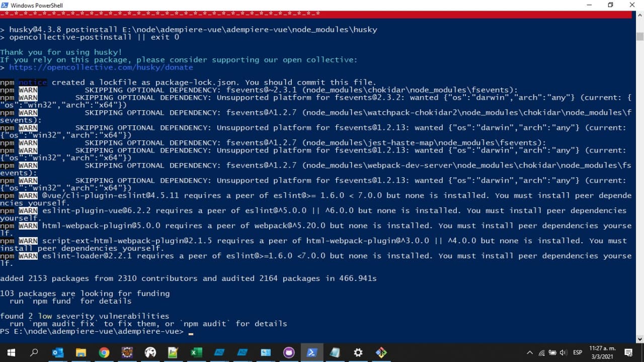Click 'run `npm audit fix` to fix them' line

pos(148,324)
